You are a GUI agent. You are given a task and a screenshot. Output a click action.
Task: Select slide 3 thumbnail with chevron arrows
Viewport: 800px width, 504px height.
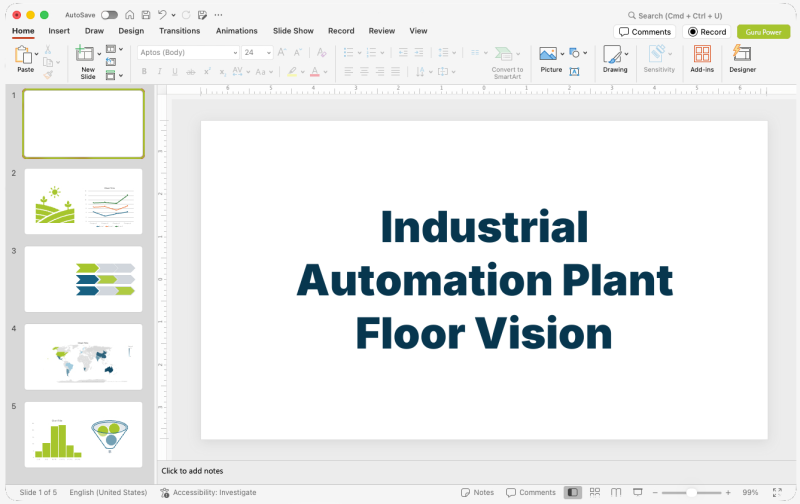point(84,279)
